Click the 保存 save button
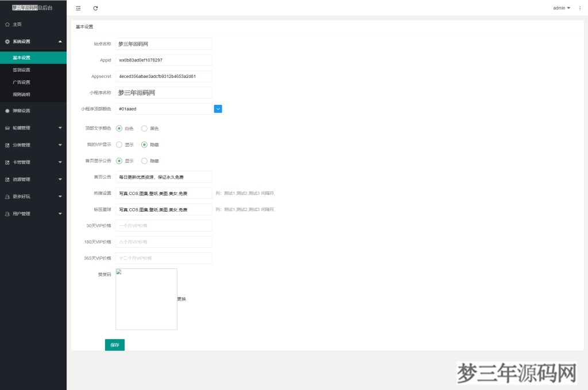Viewport: 588px width, 390px height. 114,345
